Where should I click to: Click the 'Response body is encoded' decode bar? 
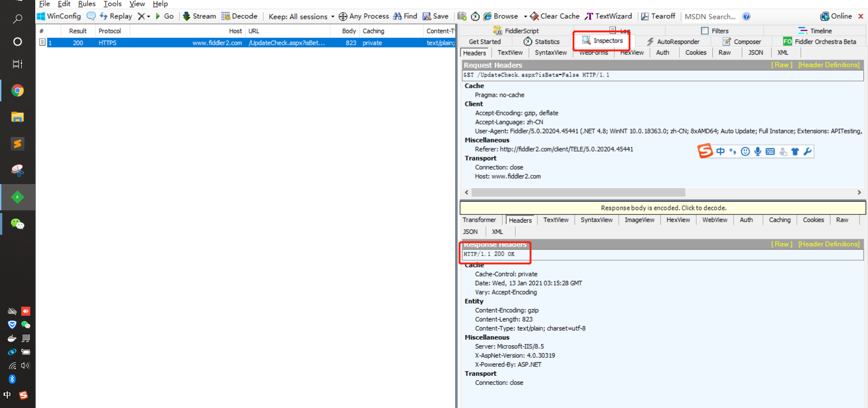[x=663, y=208]
